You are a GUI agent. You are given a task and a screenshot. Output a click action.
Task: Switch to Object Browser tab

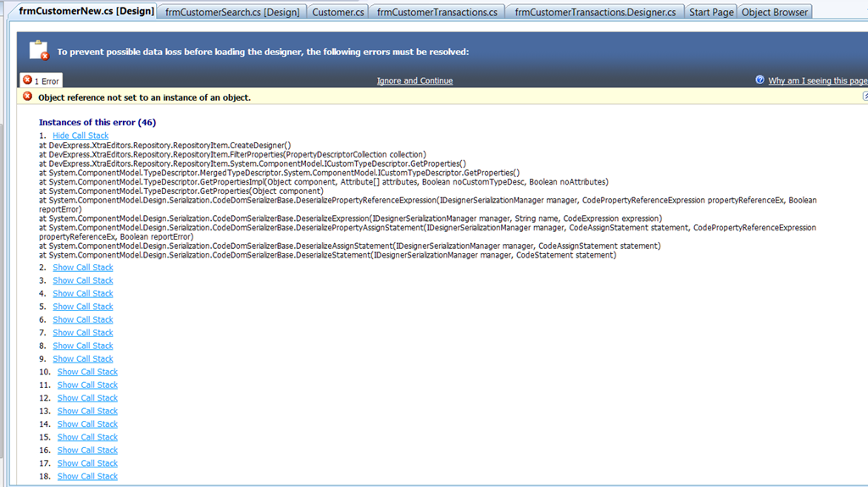pos(775,12)
